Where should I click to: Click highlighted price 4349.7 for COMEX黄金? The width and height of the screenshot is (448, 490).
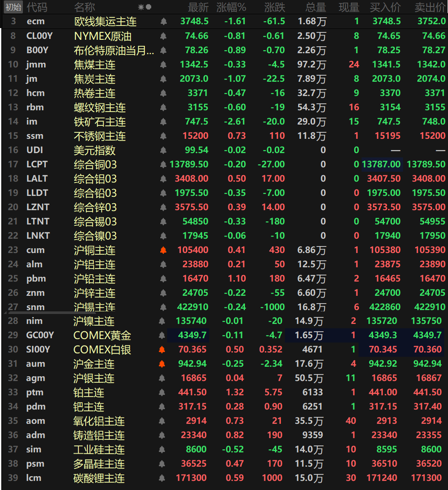(192, 335)
